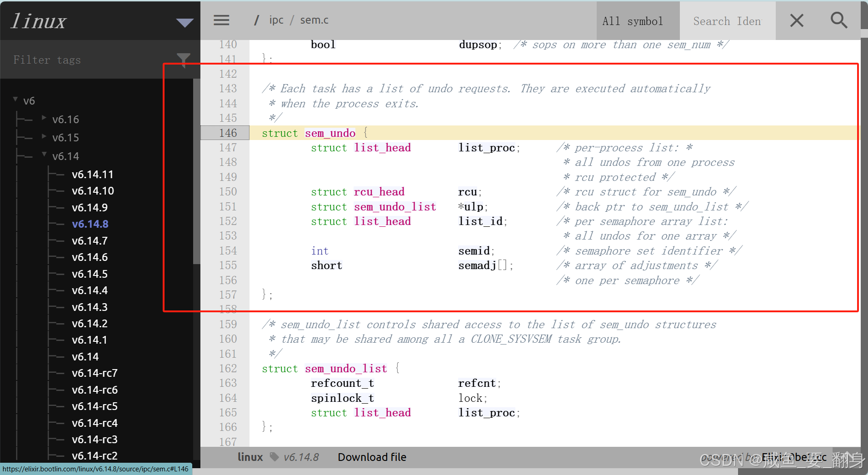
Task: Open list_head identifier on line 152
Action: (x=383, y=221)
